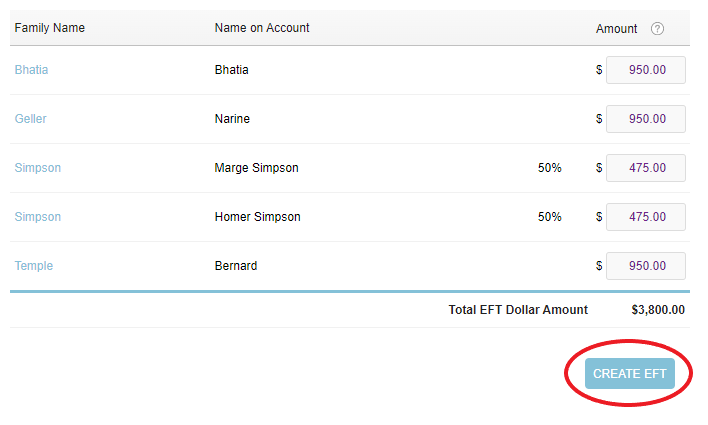Click the help icon next to Amount
This screenshot has height=425, width=708.
click(x=657, y=29)
